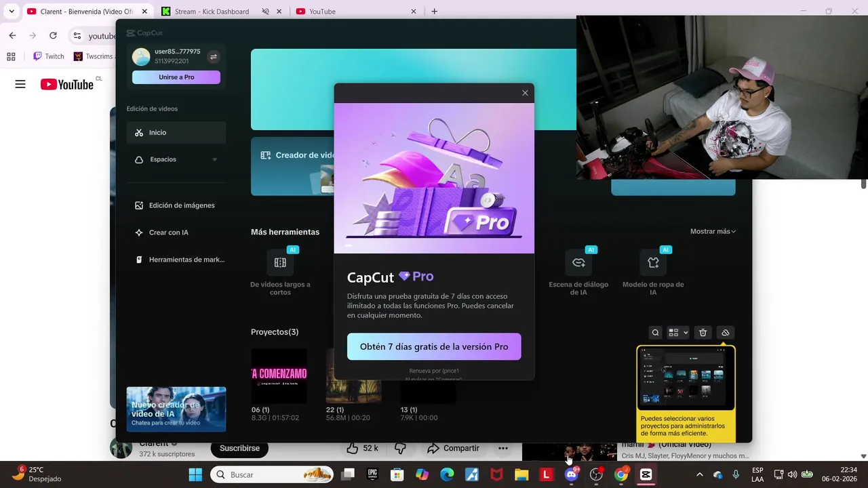
Task: Go back in the browser
Action: (x=12, y=35)
